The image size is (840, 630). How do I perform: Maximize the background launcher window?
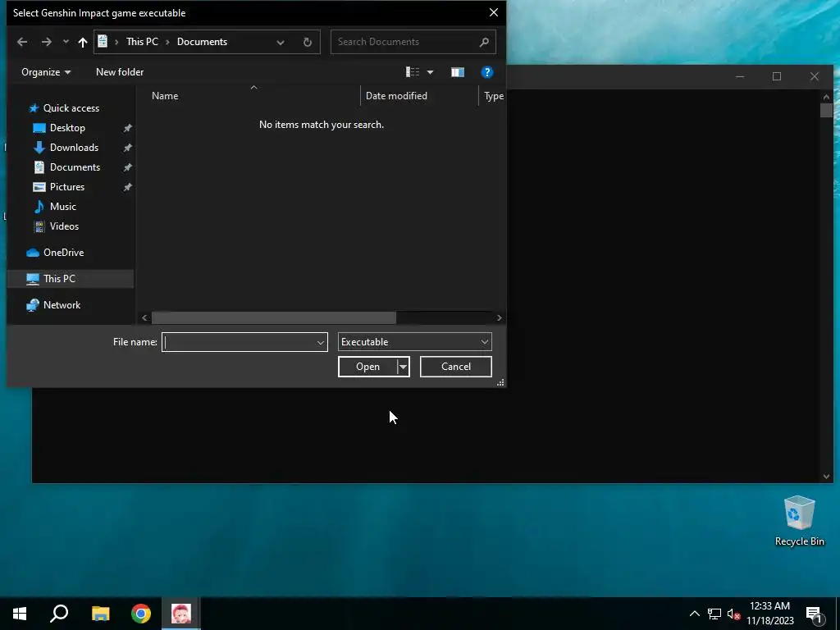[x=777, y=76]
